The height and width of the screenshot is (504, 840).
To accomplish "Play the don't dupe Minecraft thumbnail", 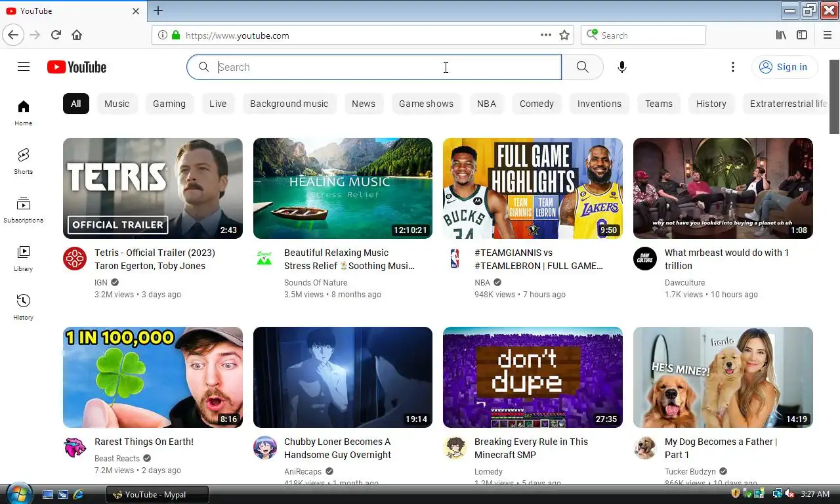I will coord(533,377).
